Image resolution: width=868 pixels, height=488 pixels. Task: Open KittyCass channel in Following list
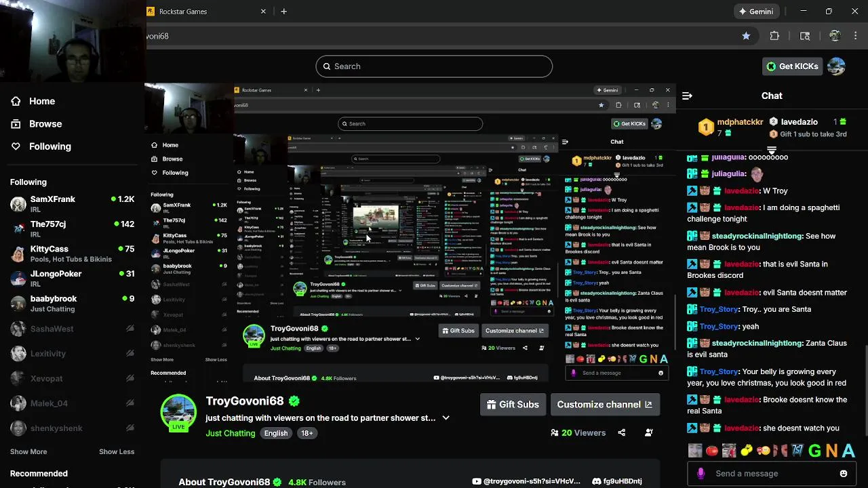[x=72, y=253]
